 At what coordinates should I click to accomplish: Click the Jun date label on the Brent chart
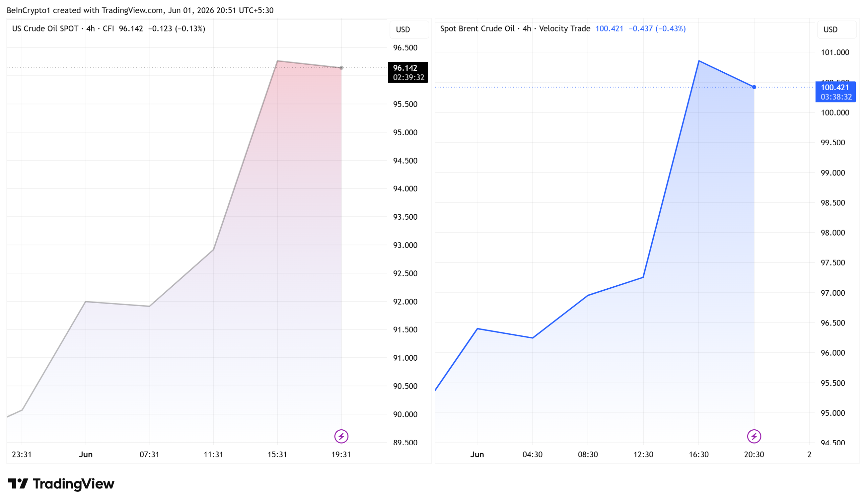[477, 455]
